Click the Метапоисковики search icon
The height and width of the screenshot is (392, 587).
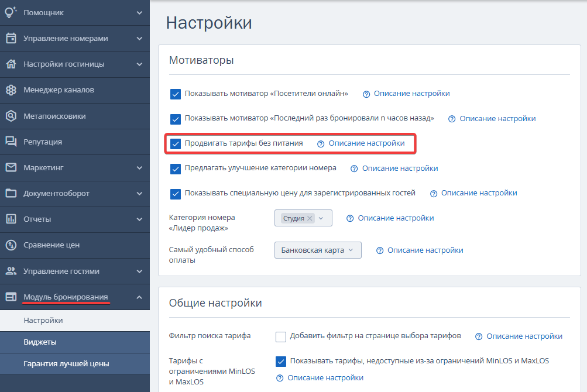tap(11, 116)
